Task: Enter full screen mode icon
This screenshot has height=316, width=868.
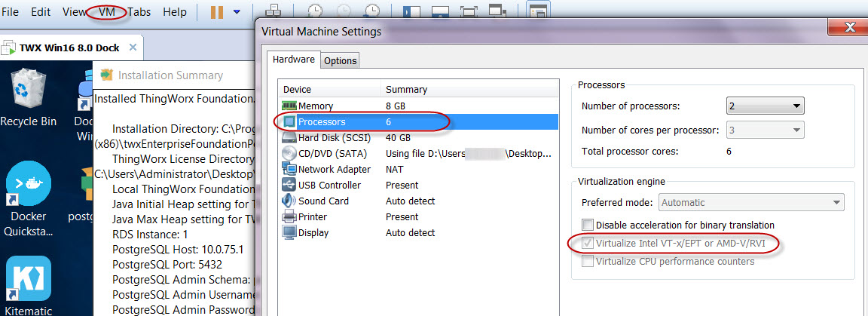Action: click(x=469, y=11)
